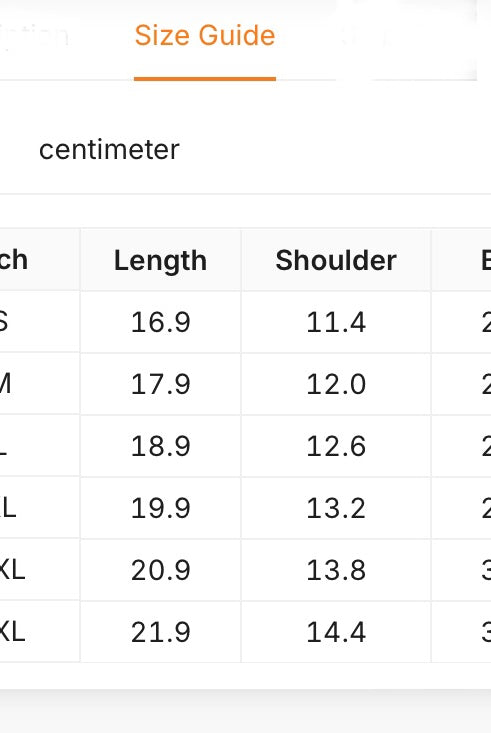This screenshot has width=491, height=733.
Task: Select the 17.9 length cell
Action: [160, 384]
